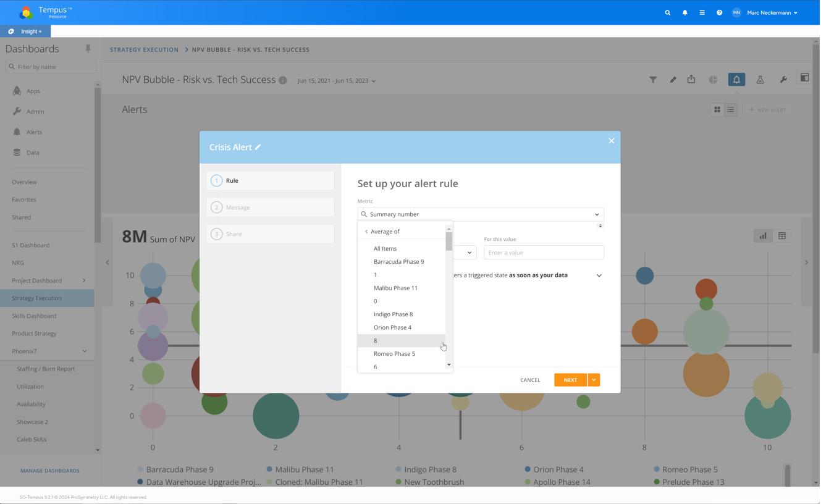This screenshot has width=821, height=504.
Task: Go to the Message step
Action: [271, 207]
